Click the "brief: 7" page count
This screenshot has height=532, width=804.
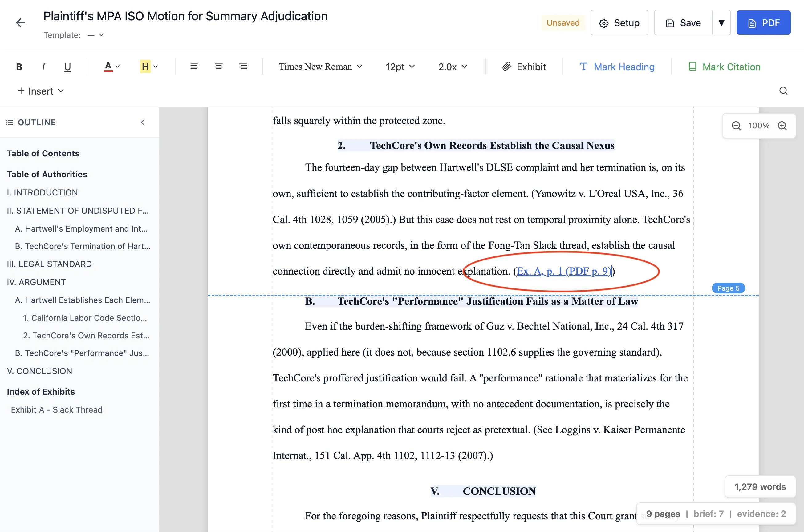[x=709, y=514]
